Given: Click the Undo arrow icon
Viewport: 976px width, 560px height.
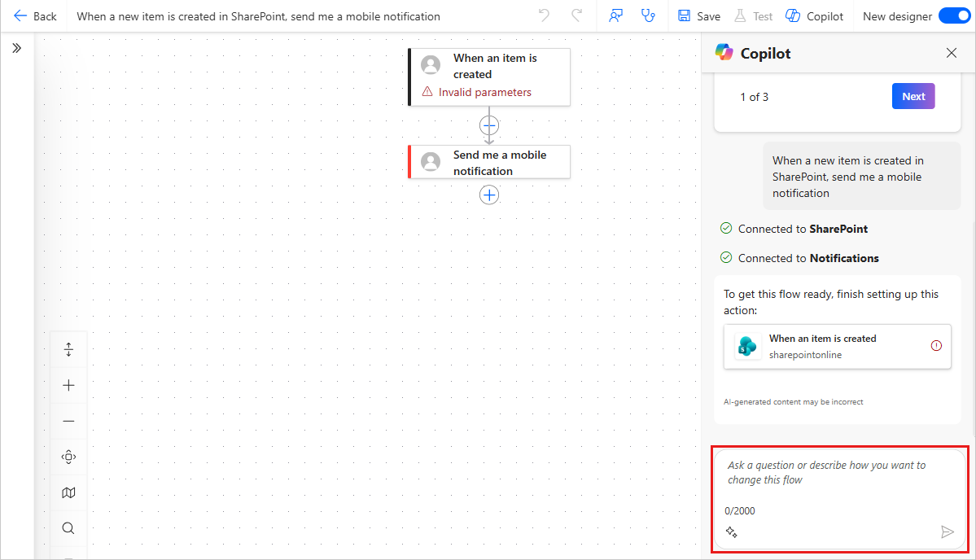Looking at the screenshot, I should point(544,15).
